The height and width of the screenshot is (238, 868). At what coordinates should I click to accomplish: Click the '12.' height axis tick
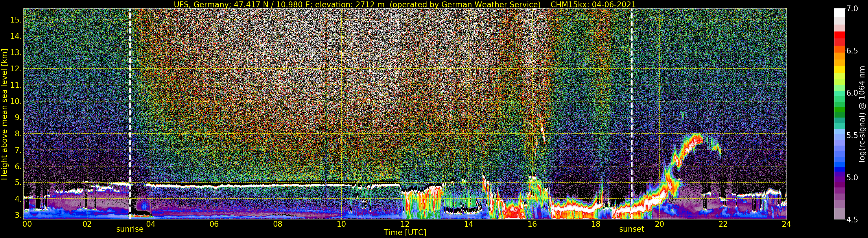coord(16,69)
